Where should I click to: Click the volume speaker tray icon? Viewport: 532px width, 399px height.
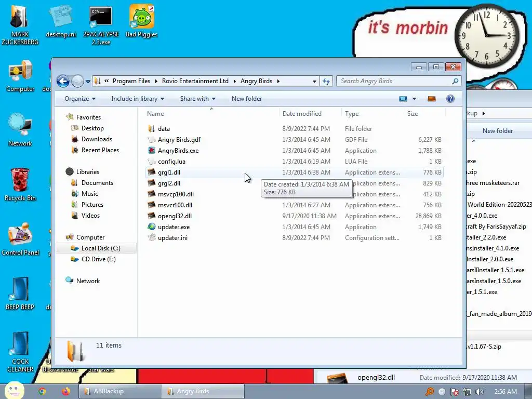pyautogui.click(x=479, y=392)
